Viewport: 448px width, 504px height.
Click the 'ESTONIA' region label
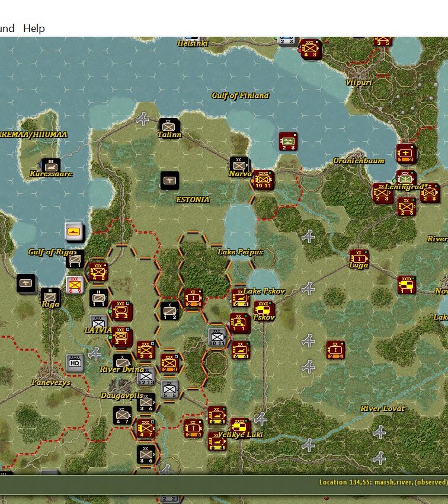click(193, 200)
